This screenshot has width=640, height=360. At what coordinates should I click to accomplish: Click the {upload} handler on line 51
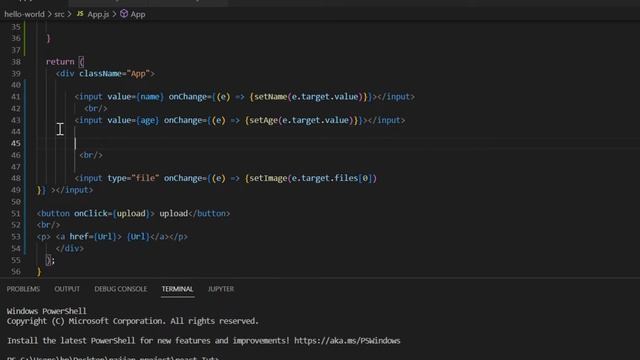coord(131,213)
